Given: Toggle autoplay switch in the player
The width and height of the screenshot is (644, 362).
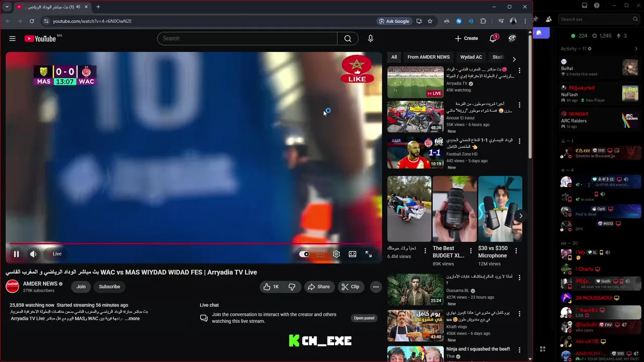Looking at the screenshot, I should [304, 254].
